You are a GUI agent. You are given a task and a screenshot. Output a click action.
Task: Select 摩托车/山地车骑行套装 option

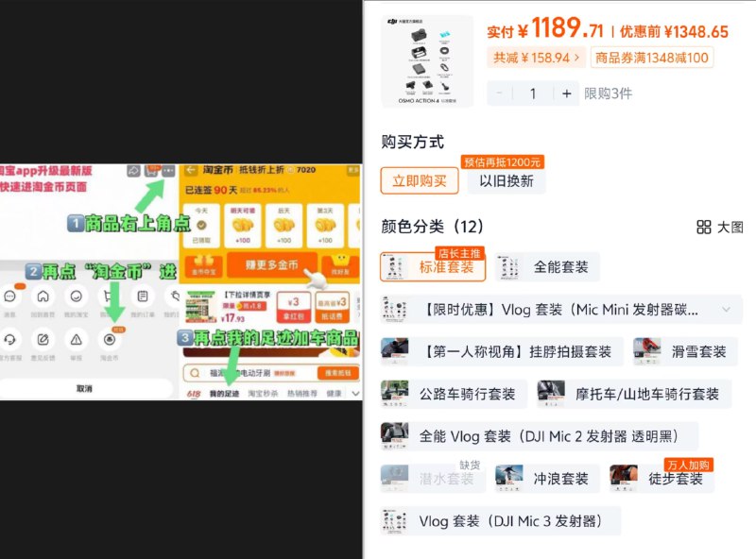634,394
